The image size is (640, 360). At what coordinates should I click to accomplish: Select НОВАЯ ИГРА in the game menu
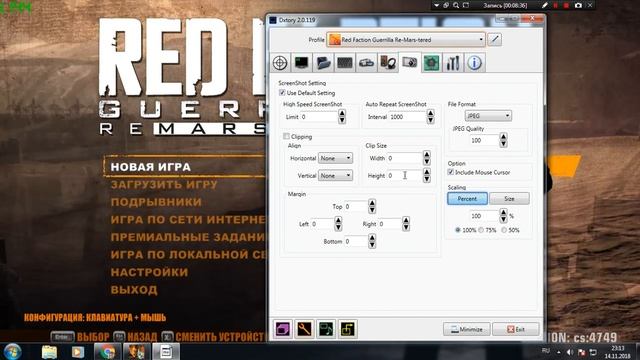point(151,167)
